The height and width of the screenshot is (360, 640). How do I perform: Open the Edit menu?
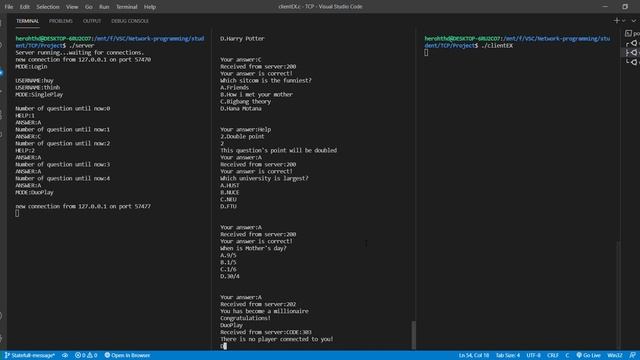[x=24, y=7]
